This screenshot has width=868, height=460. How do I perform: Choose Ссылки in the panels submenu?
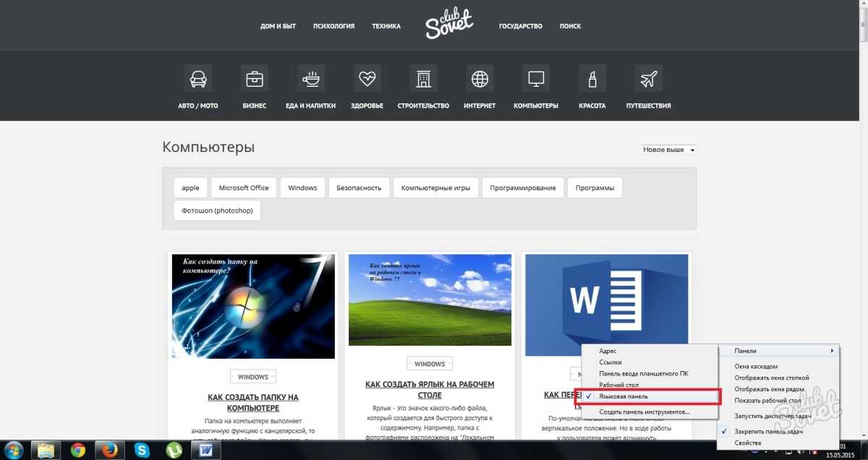coord(610,362)
